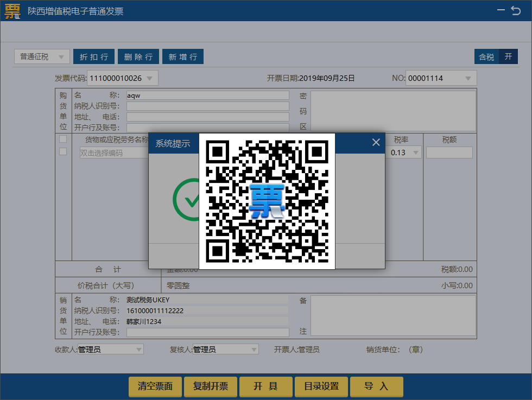Click the buyer name input field showing aqw
532x400 pixels.
(x=206, y=96)
